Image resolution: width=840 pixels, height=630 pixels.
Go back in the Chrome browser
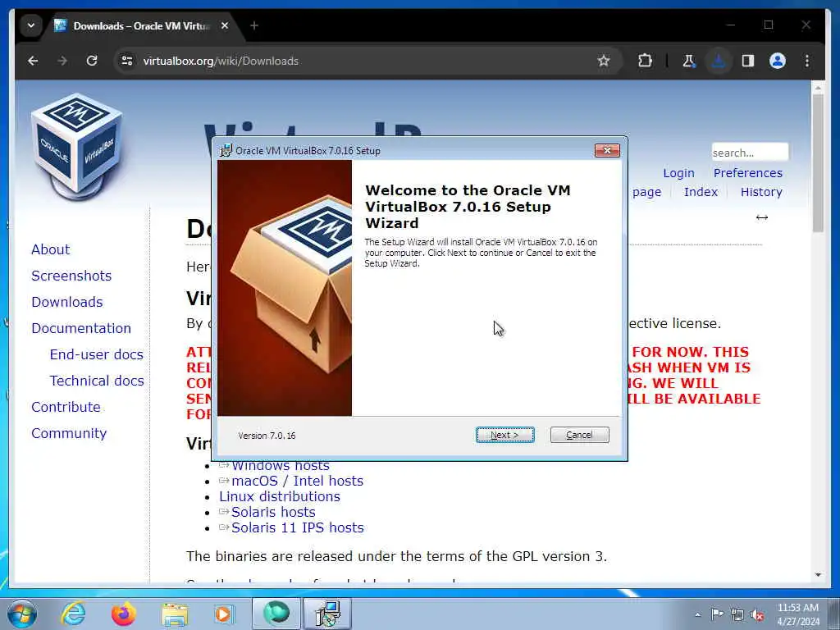click(x=33, y=61)
